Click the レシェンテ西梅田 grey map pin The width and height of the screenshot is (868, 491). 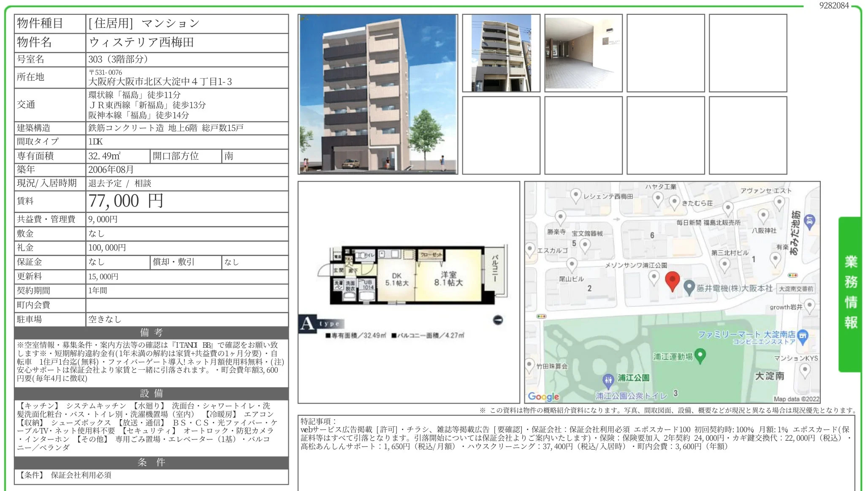(575, 196)
